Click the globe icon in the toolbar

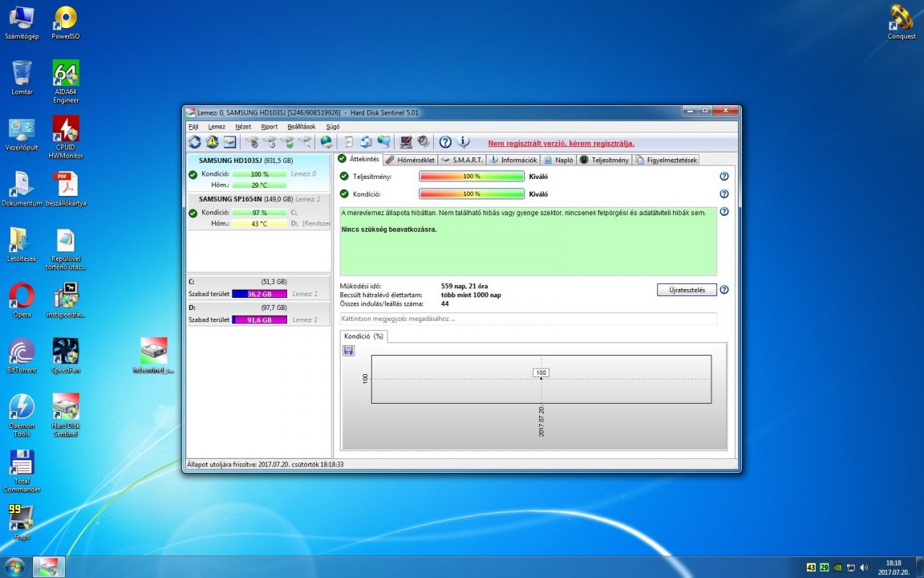(326, 142)
